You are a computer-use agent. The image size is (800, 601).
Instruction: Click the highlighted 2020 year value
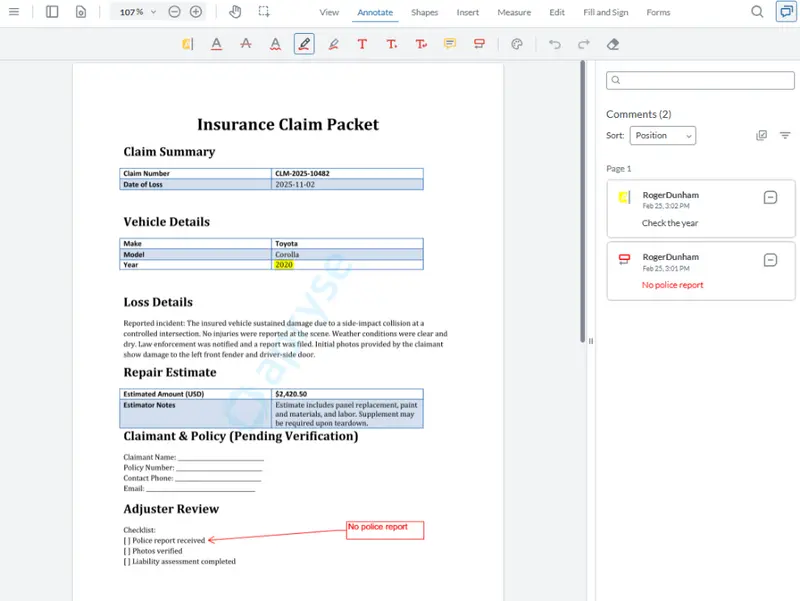coord(284,265)
